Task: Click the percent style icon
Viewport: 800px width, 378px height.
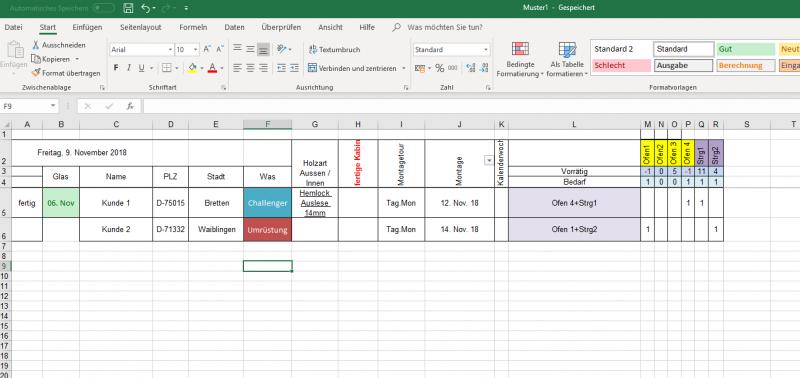Action: click(440, 68)
